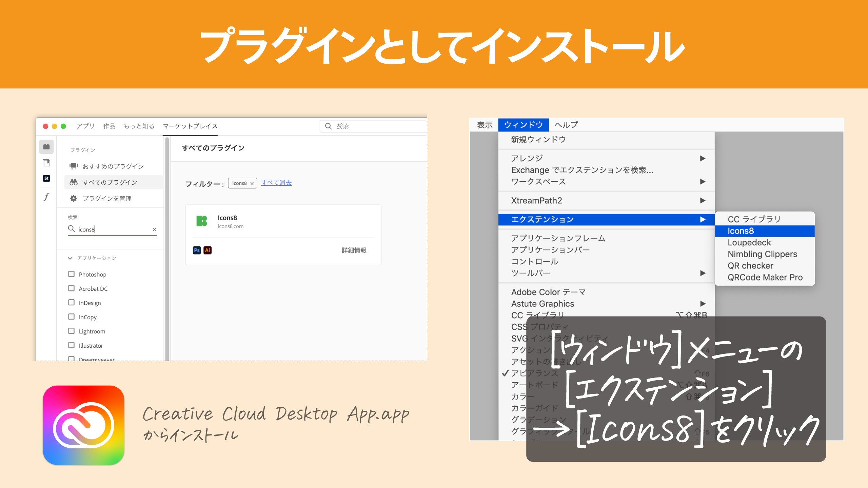868x488 pixels.
Task: Click the すべて消去 link
Action: [276, 183]
